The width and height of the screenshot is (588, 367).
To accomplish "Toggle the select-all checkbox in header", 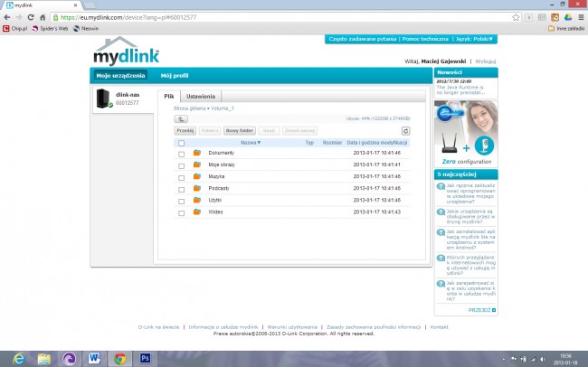I will [x=182, y=143].
